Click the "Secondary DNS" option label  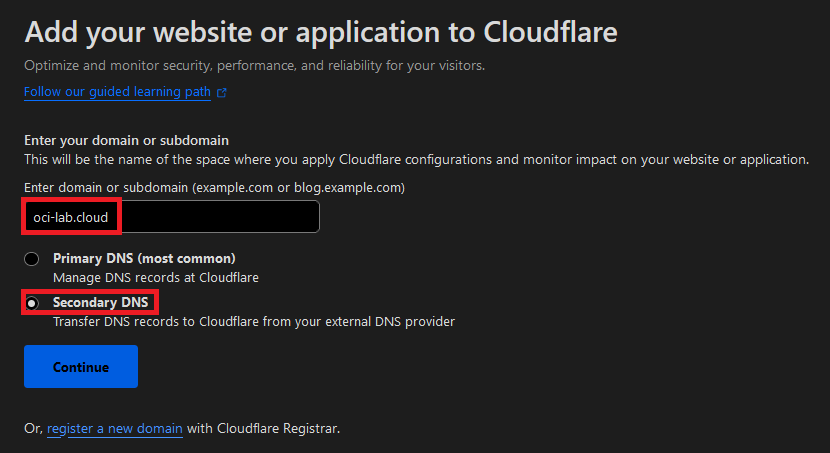[x=101, y=302]
